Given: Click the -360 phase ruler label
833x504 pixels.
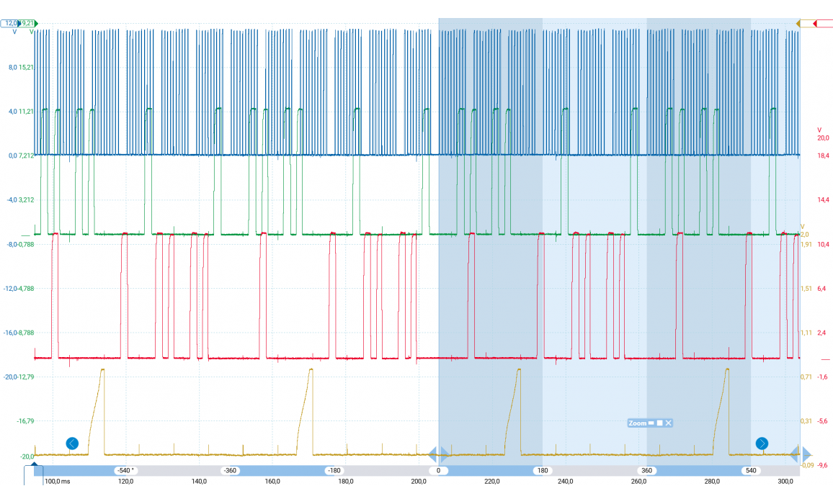Looking at the screenshot, I should click(x=230, y=470).
